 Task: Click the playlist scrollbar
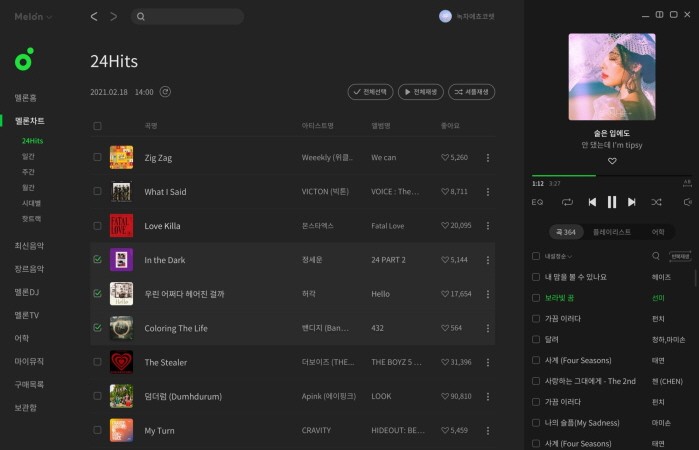pos(695,278)
